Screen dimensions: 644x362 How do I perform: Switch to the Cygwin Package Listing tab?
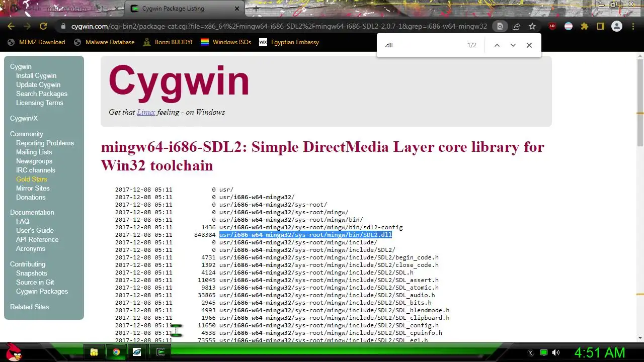click(184, 9)
